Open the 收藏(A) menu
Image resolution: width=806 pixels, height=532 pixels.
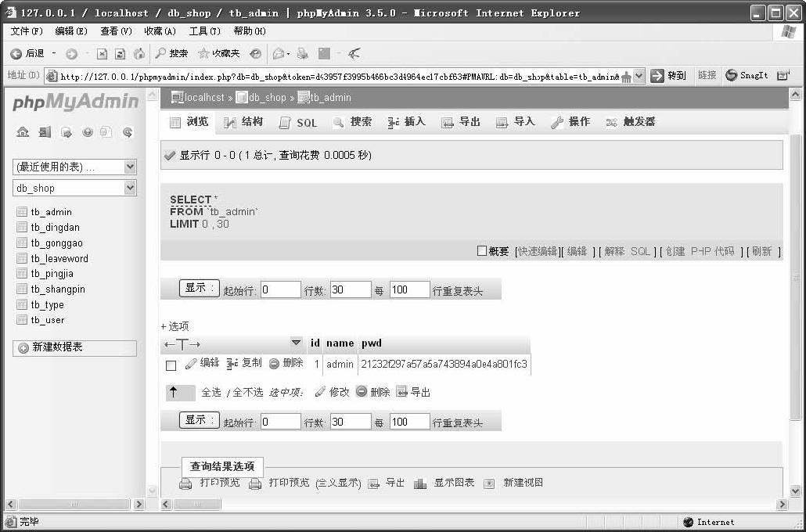click(x=160, y=31)
